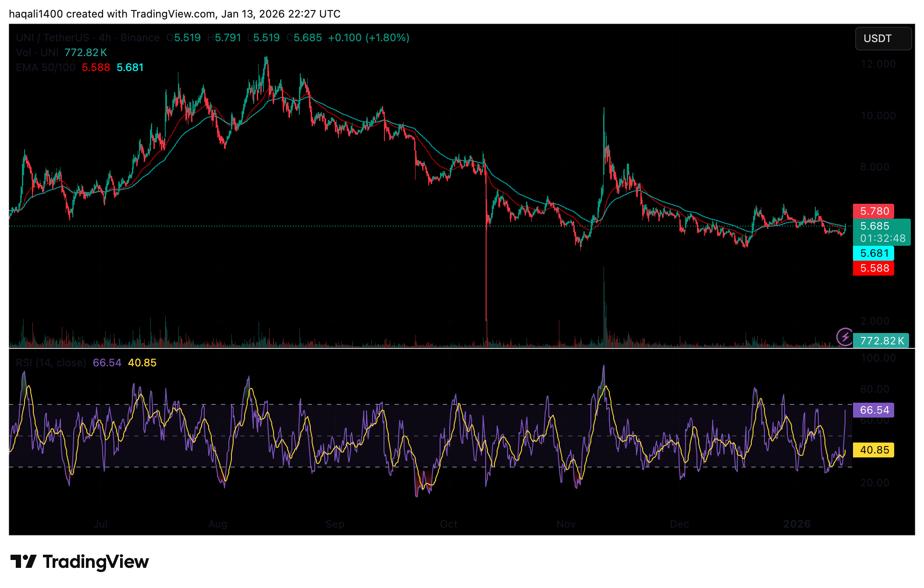
Task: Click the green 772.82K volume readout
Action: [x=881, y=340]
